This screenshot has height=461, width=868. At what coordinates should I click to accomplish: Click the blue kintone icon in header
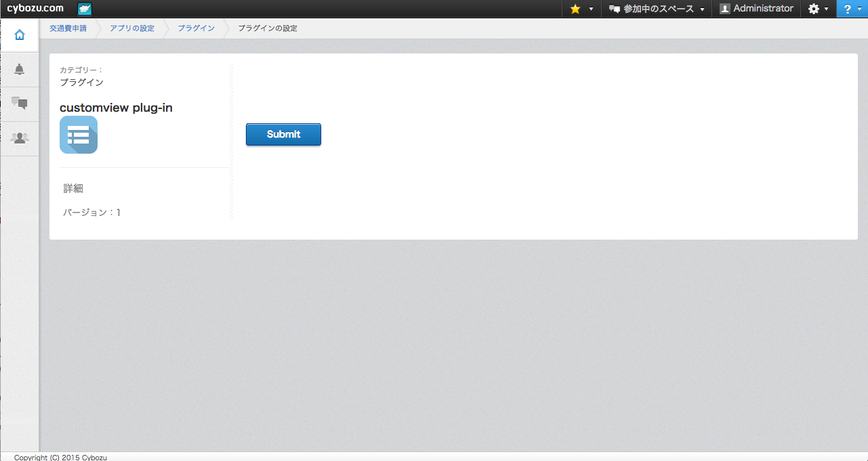[85, 9]
